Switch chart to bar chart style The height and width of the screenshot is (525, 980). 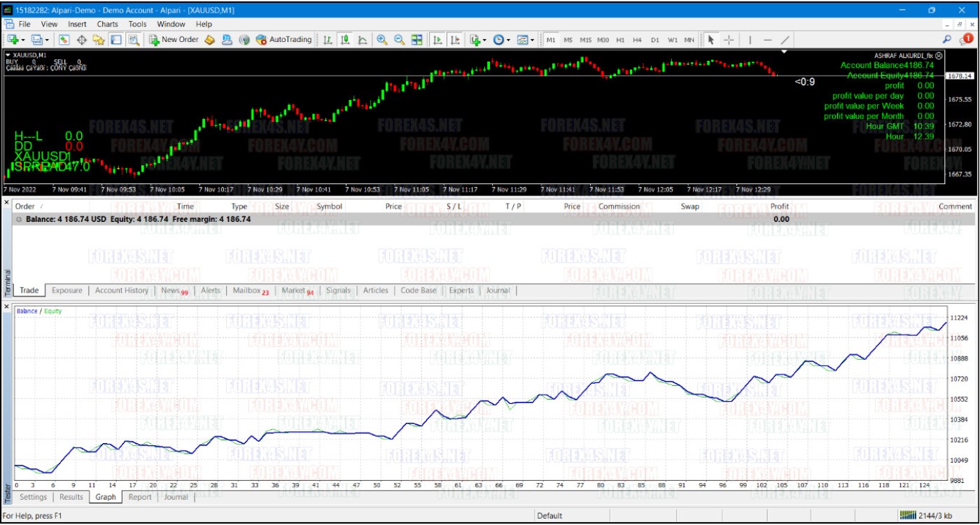click(x=327, y=40)
